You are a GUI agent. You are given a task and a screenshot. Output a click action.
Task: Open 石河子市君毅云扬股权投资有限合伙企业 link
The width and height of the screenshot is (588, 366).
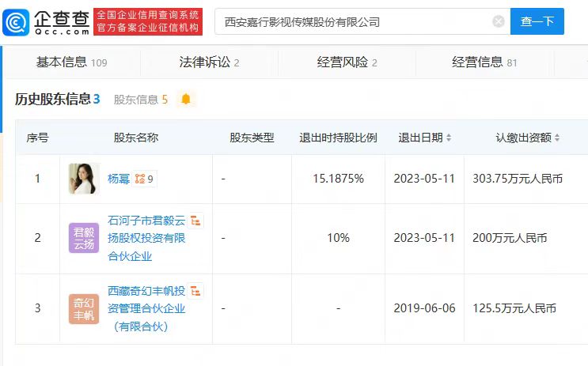(x=146, y=238)
